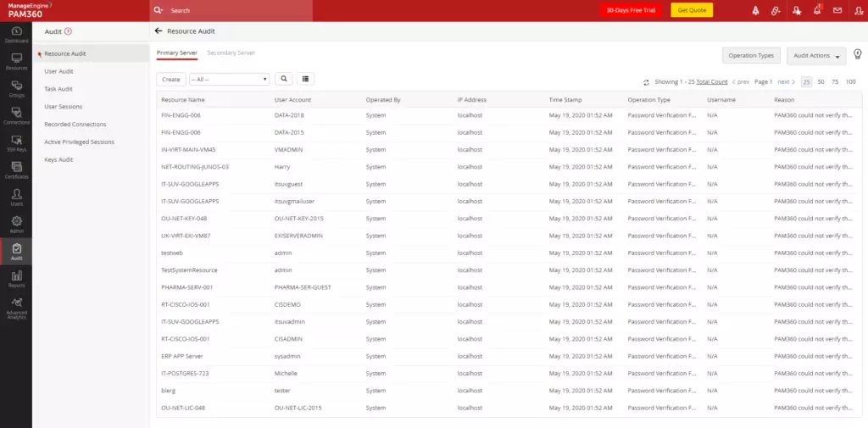Select Task Audit in audit menu
The height and width of the screenshot is (428, 868).
click(x=58, y=89)
